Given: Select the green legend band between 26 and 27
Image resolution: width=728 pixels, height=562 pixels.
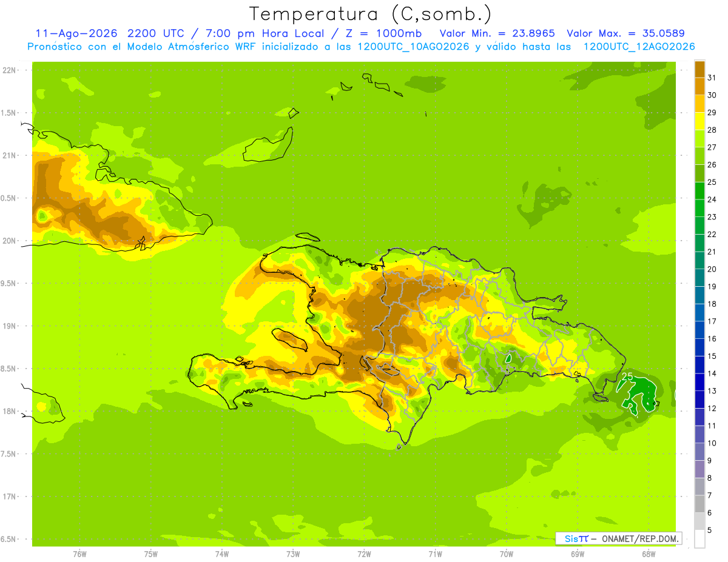Looking at the screenshot, I should 699,156.
